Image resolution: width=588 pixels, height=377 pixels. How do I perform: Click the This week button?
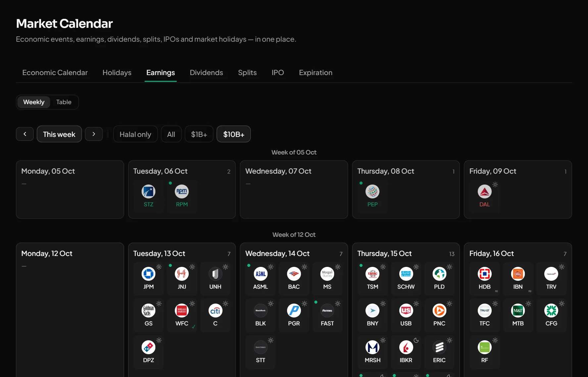tap(59, 134)
